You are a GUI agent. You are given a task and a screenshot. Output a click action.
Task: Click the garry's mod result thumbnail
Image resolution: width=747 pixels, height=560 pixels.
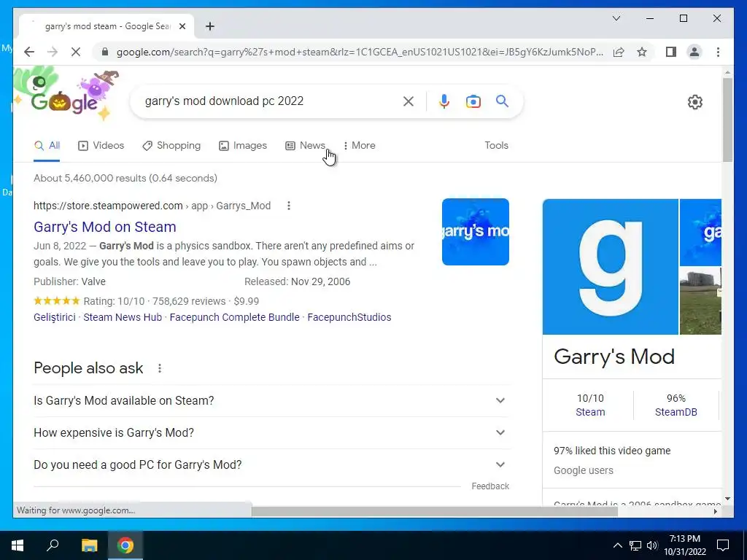pyautogui.click(x=476, y=232)
